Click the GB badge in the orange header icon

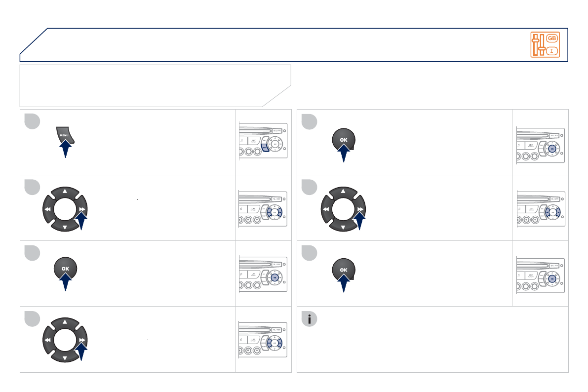[x=552, y=39]
